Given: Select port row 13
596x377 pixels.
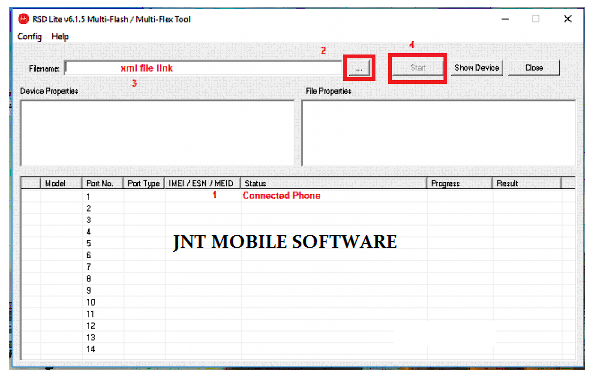Looking at the screenshot, I should tap(298, 337).
